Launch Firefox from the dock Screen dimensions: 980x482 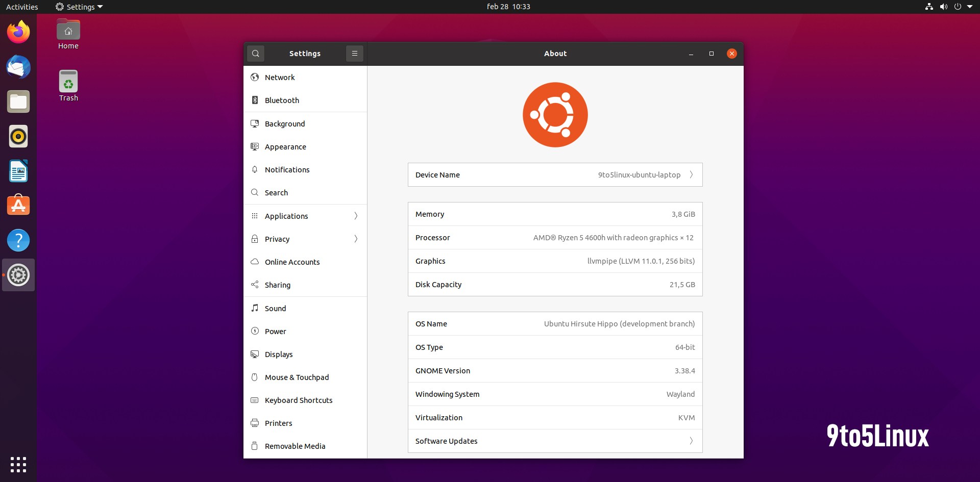(x=18, y=32)
